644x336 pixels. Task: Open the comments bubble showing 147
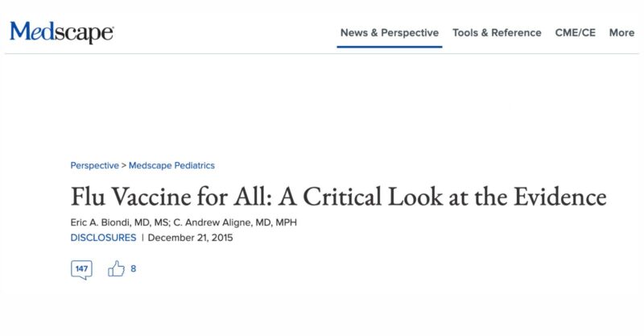[81, 269]
